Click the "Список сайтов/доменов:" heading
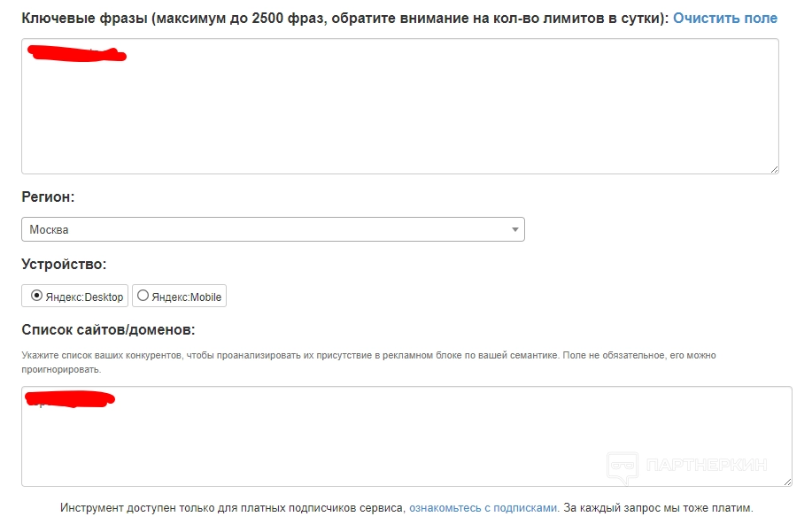The width and height of the screenshot is (812, 532). click(x=108, y=330)
